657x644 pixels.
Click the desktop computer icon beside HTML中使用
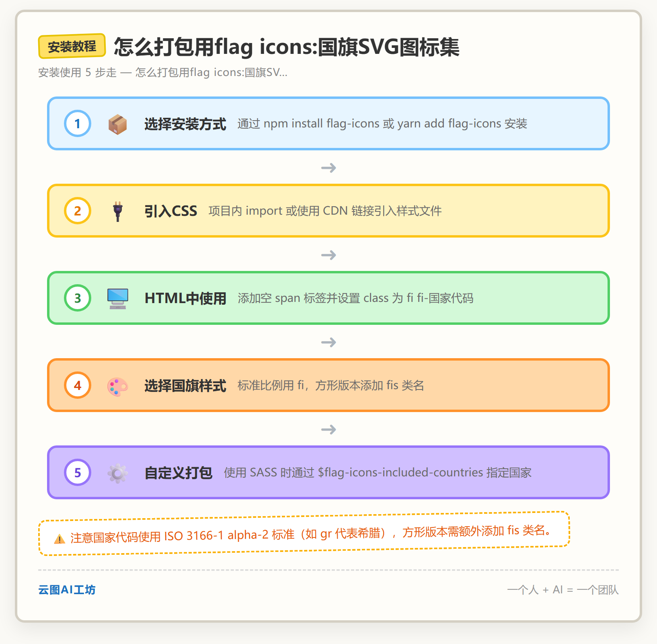(117, 298)
